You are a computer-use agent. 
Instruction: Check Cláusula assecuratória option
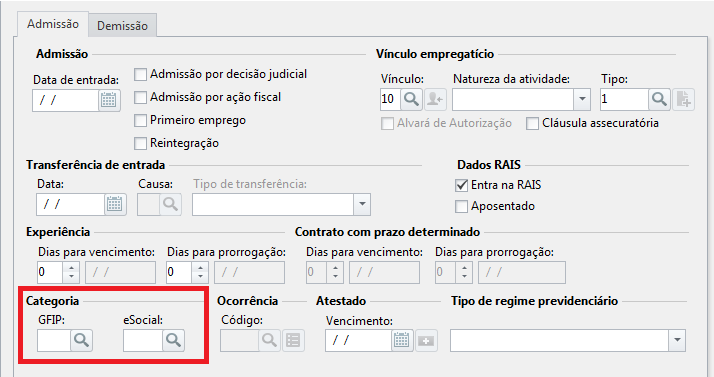(532, 123)
